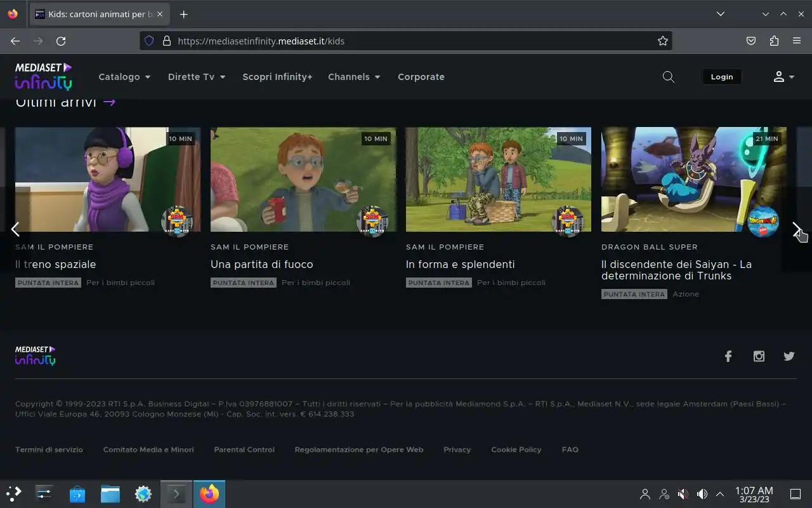Open Scopri Infinity+ menu item
The height and width of the screenshot is (508, 812).
click(x=277, y=77)
